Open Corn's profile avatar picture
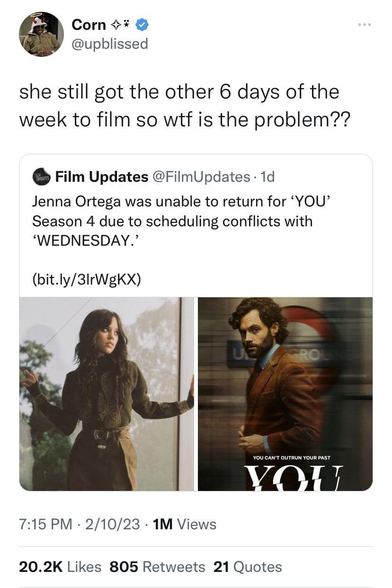This screenshot has height=588, width=392. point(41,34)
